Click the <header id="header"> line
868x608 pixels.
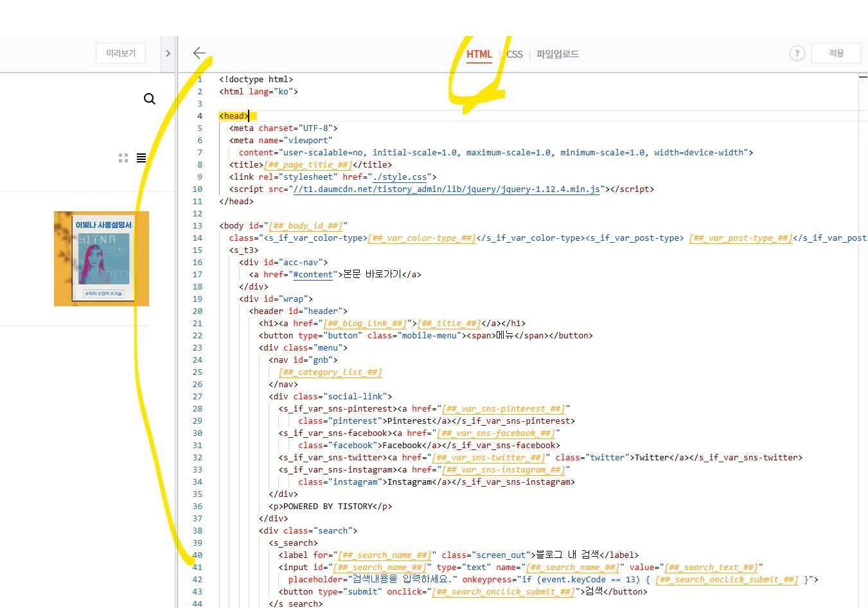(298, 311)
